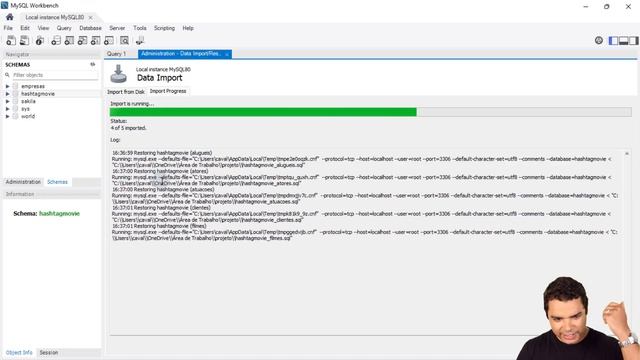
Task: Open the Query menu
Action: pos(64,28)
